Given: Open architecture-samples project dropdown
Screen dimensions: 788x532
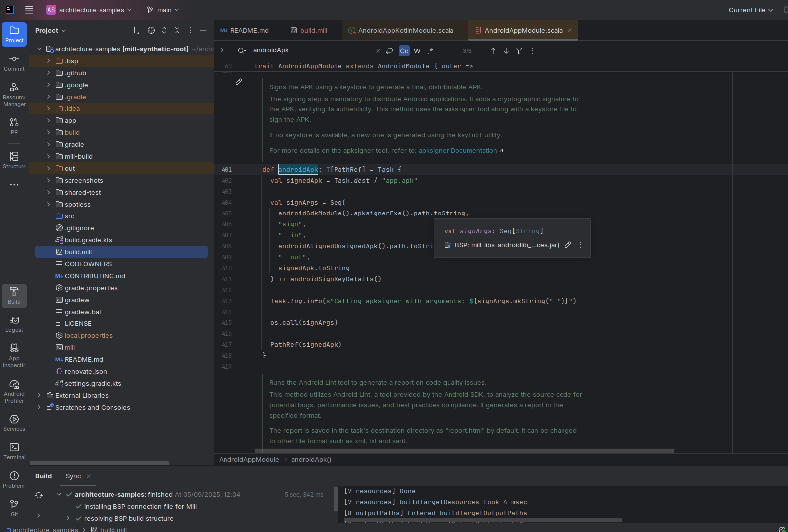Looking at the screenshot, I should pyautogui.click(x=90, y=10).
